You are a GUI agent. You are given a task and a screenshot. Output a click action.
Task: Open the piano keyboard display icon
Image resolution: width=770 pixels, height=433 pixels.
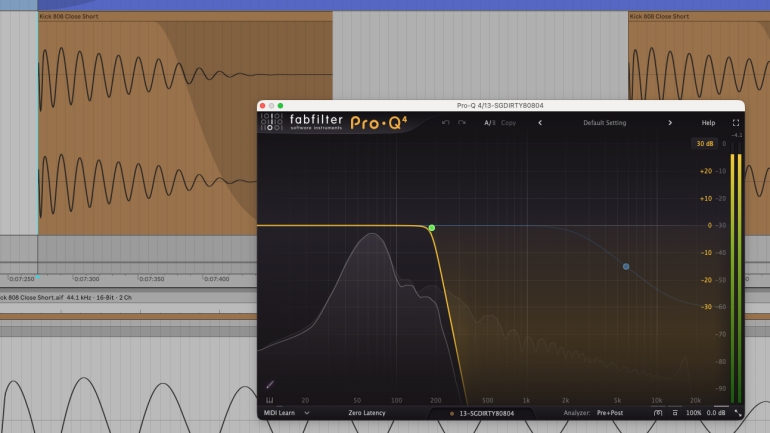coord(270,400)
